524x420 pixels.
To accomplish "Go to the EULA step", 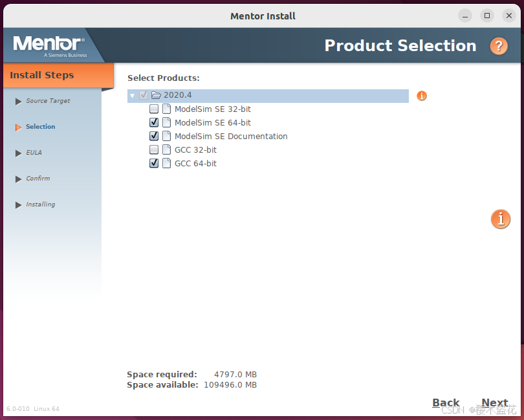I will pyautogui.click(x=34, y=153).
